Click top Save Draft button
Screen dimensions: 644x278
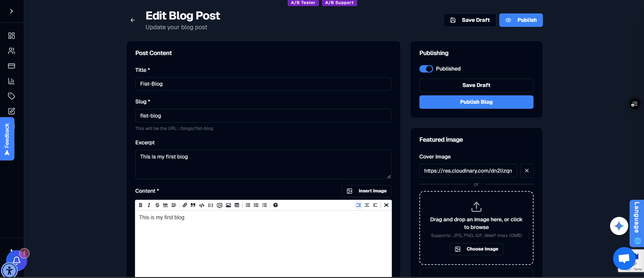click(470, 20)
